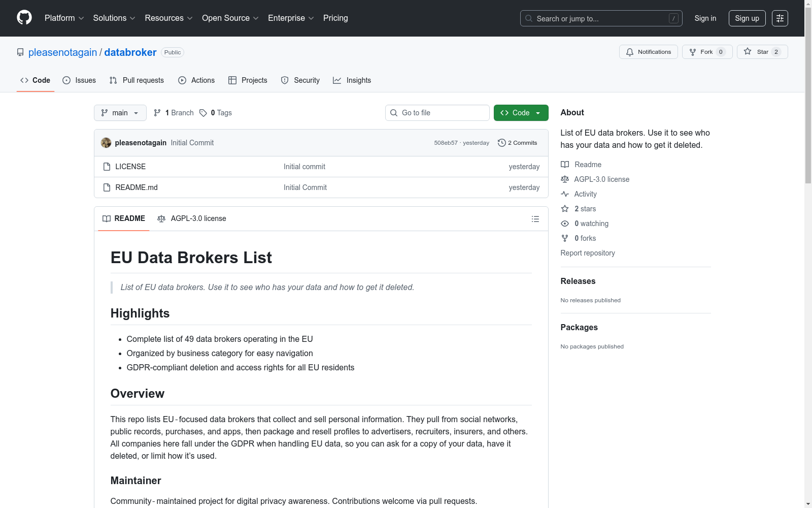Screen dimensions: 812x508
Task: Expand the green Code dropdown button
Action: [521, 113]
